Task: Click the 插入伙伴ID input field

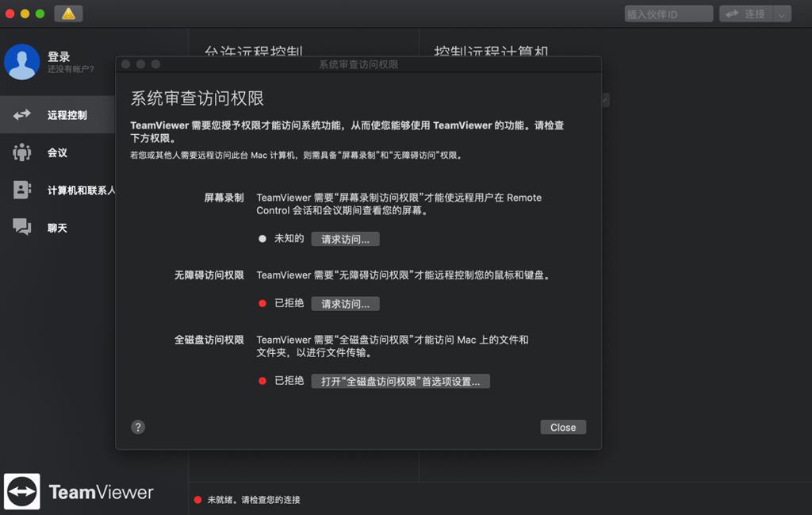Action: [668, 14]
